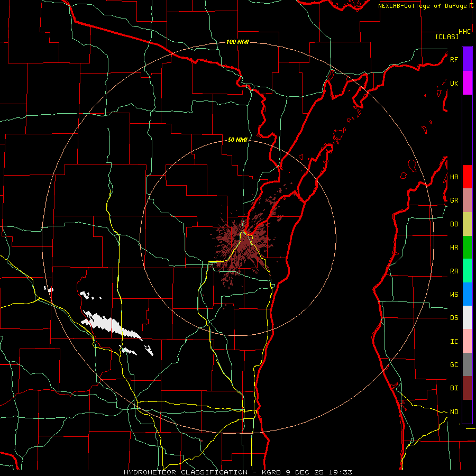Click the BI brown legend swatch
This screenshot has height=476, width=476.
point(467,388)
